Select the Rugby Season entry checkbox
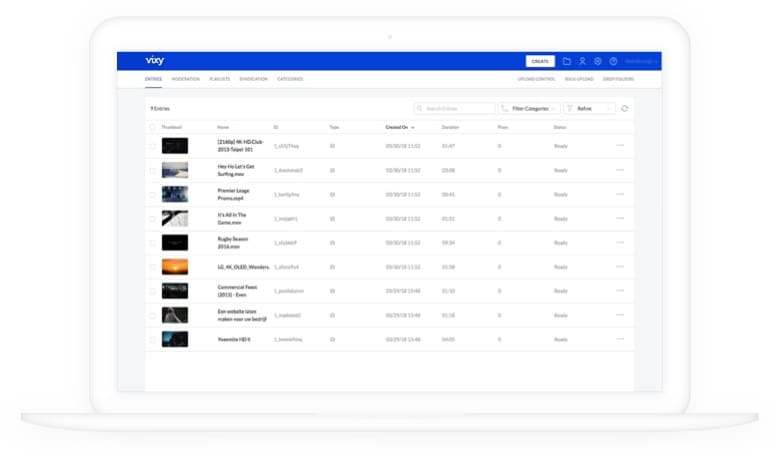Viewport: 780px width, 460px height. tap(153, 243)
